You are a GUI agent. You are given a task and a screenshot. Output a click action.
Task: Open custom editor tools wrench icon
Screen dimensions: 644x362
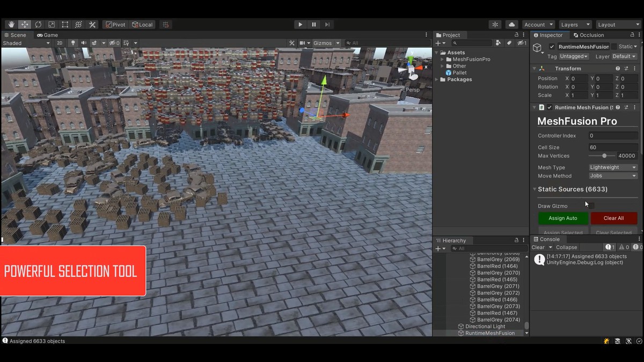click(92, 25)
